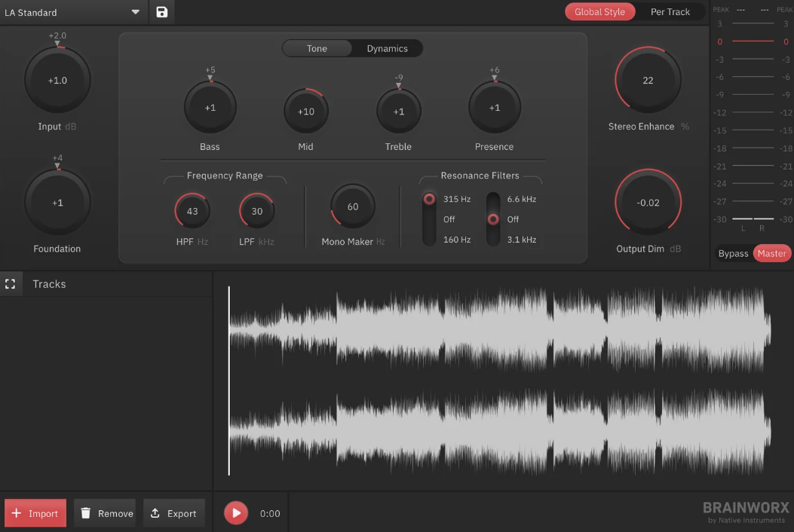The height and width of the screenshot is (532, 794).
Task: Adjust the Stereo Enhance knob
Action: [x=647, y=79]
